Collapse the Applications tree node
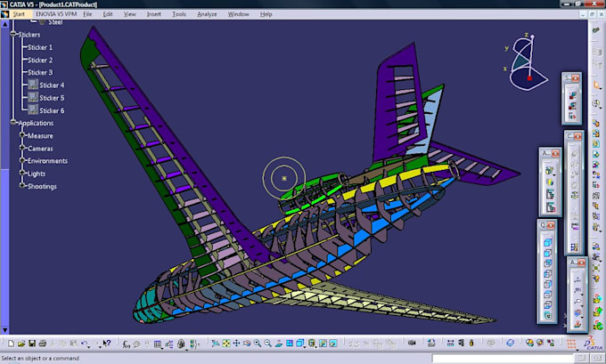The width and height of the screenshot is (606, 364). [x=13, y=122]
